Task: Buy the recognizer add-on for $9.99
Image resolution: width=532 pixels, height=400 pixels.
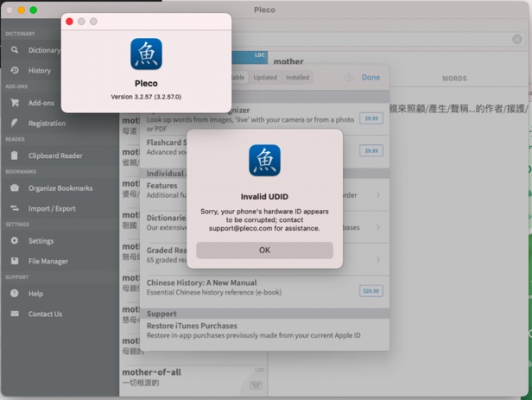Action: (x=371, y=118)
